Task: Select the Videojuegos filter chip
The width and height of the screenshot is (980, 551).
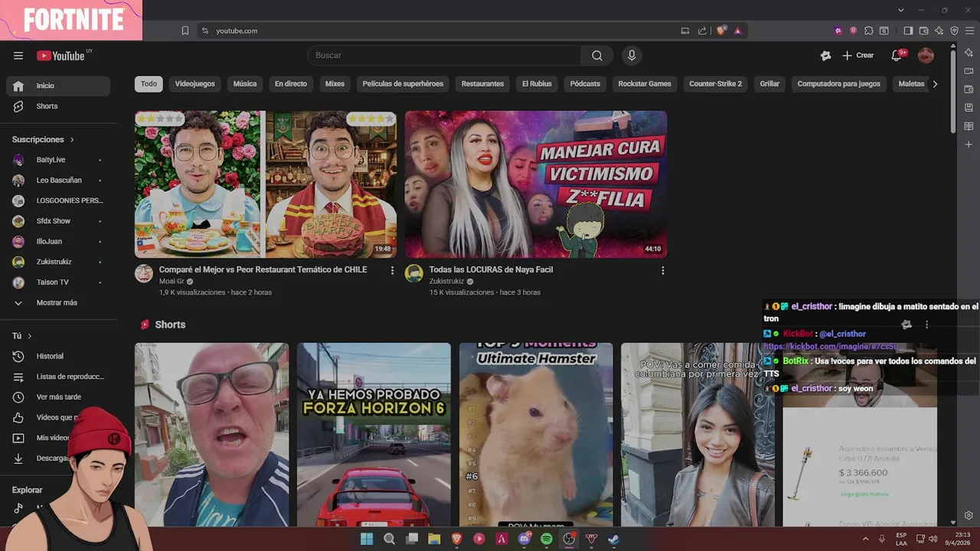Action: 194,84
